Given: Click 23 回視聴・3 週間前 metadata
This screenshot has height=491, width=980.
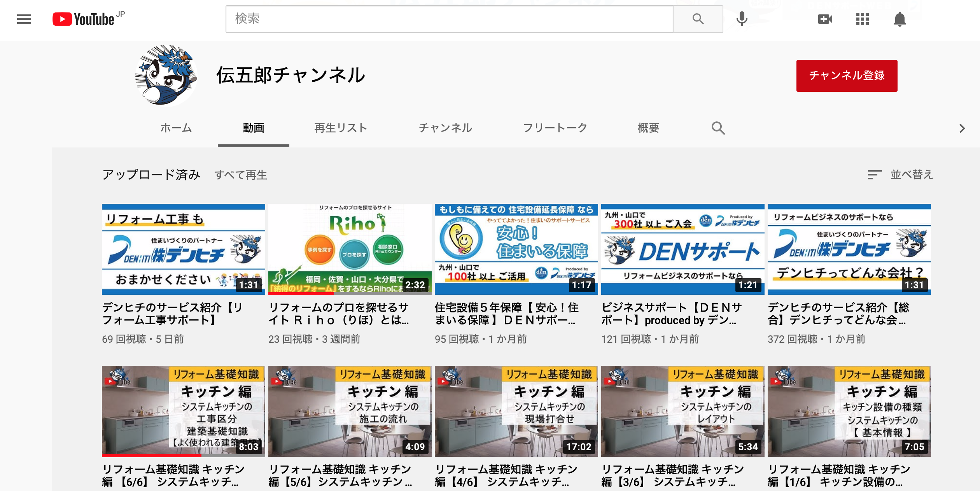Looking at the screenshot, I should point(314,339).
